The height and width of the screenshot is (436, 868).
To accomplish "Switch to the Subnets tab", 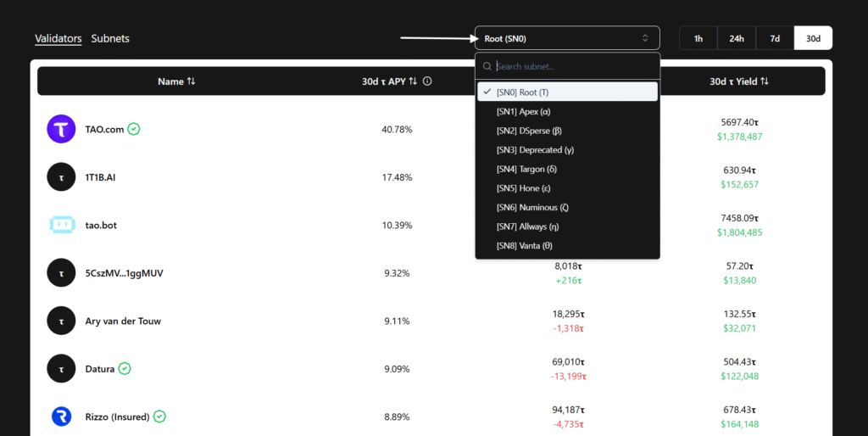I will point(110,38).
